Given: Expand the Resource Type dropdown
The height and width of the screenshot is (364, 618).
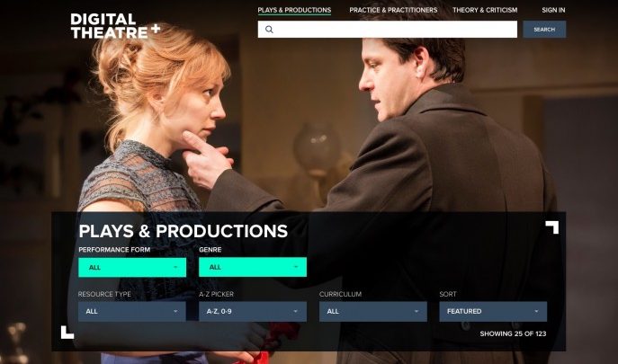Looking at the screenshot, I should tap(132, 311).
